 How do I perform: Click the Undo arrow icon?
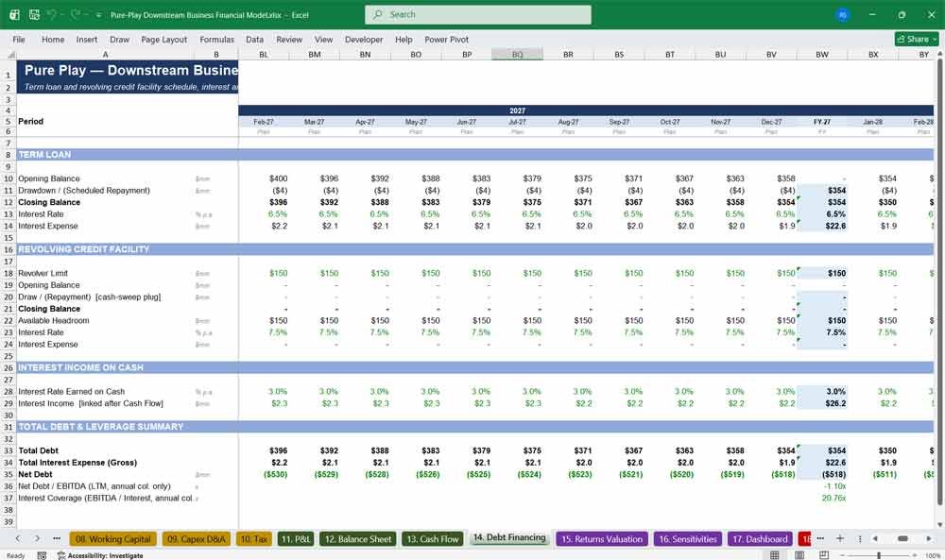click(x=52, y=14)
